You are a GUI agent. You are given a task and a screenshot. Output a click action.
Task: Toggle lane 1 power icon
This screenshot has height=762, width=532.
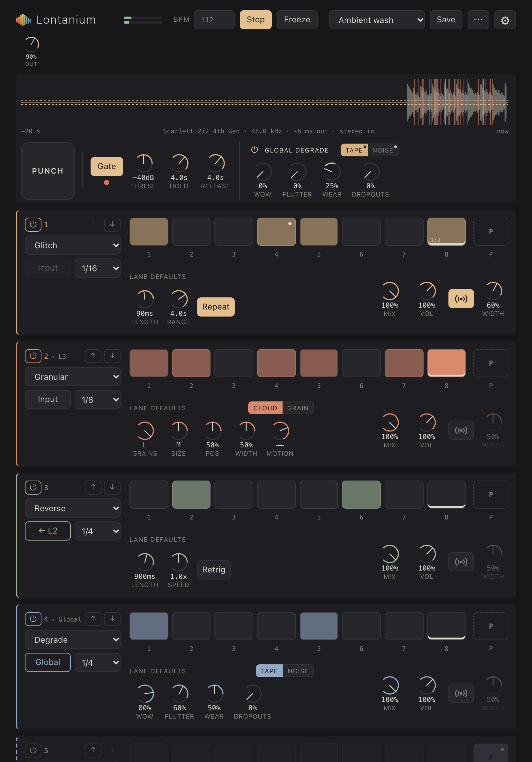pos(33,224)
